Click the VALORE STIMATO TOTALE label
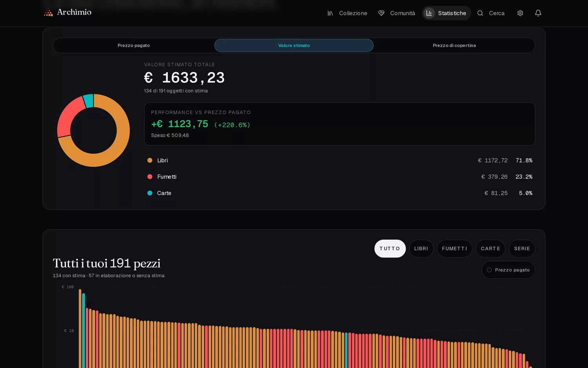 tap(180, 65)
